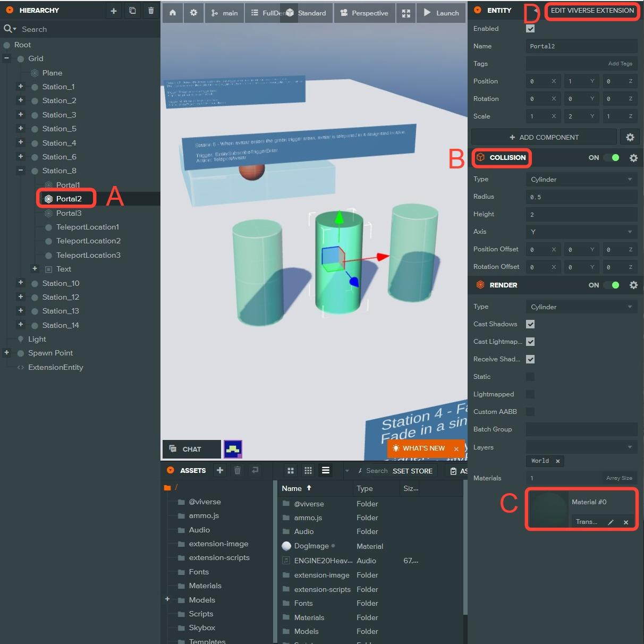Edit Material #0 with pencil icon
The height and width of the screenshot is (644, 644).
coord(611,522)
